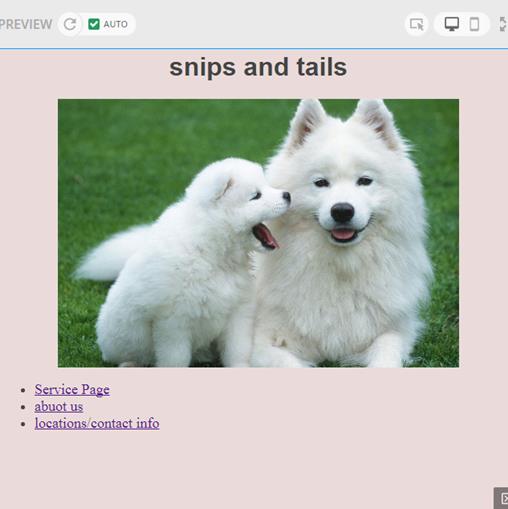
Task: Open the console icon at bottom corner
Action: click(502, 498)
